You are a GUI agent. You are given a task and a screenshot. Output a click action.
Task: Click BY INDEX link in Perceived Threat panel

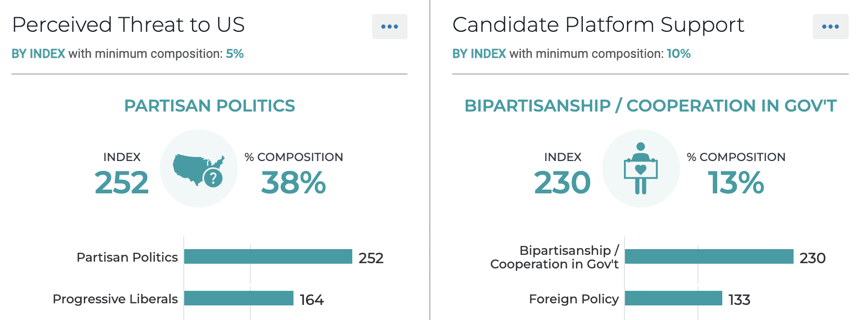tap(39, 54)
